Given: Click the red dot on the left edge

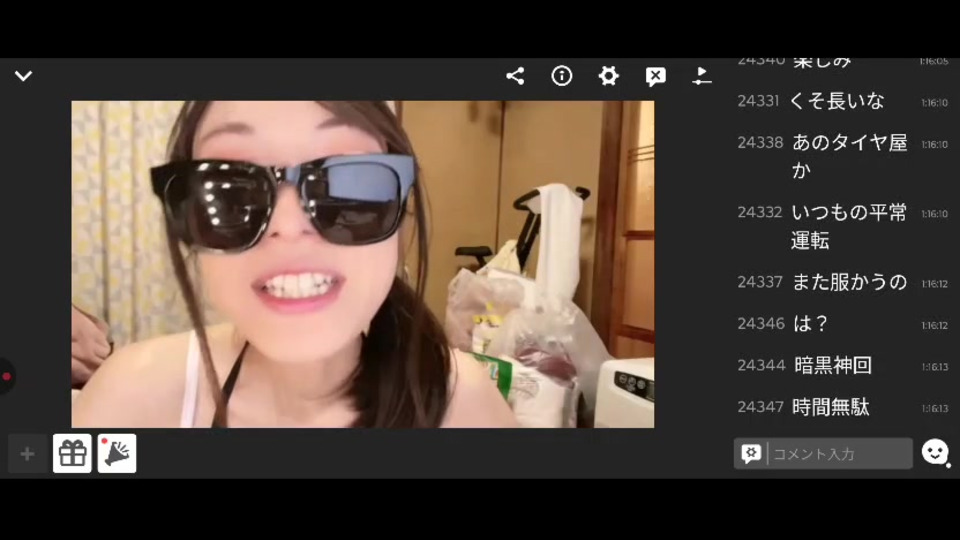Looking at the screenshot, I should [x=7, y=377].
